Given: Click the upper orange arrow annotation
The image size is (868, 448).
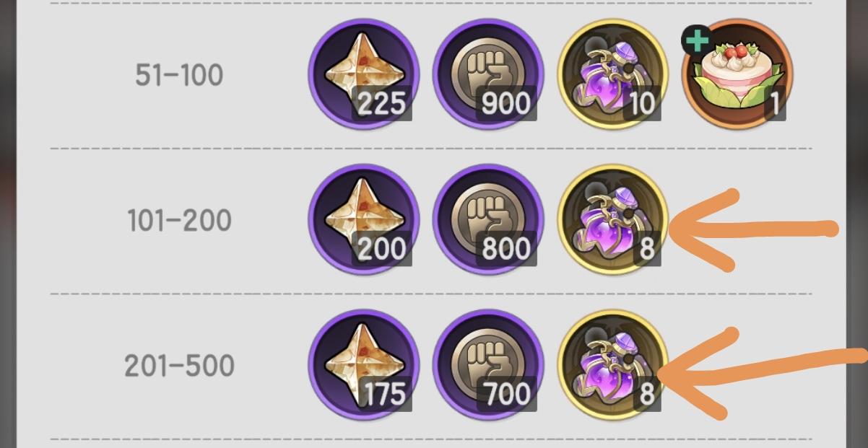Looking at the screenshot, I should coord(754,230).
